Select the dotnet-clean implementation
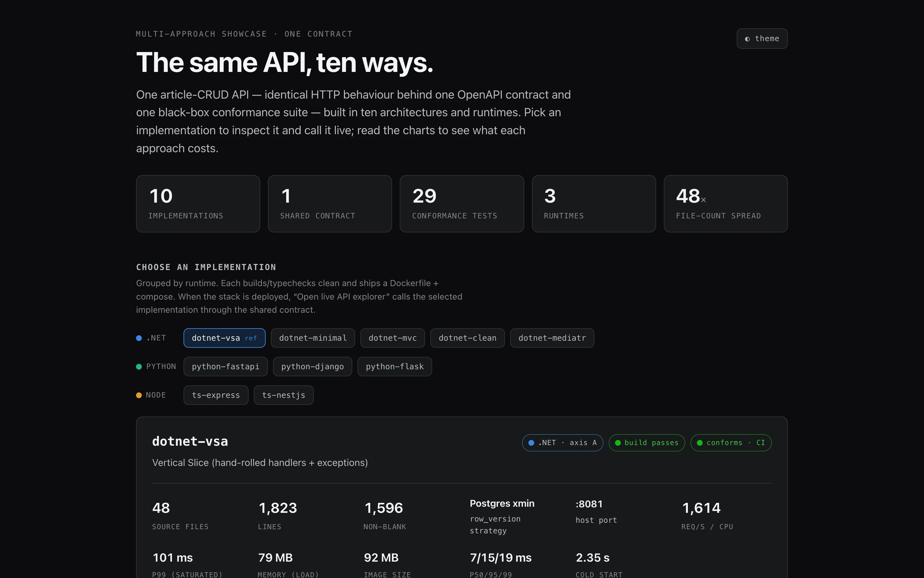This screenshot has height=578, width=924. 467,338
